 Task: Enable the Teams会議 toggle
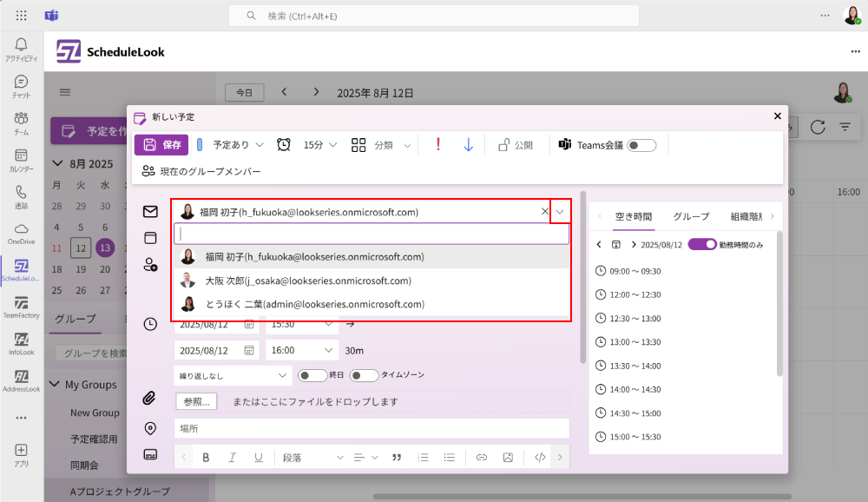point(641,145)
